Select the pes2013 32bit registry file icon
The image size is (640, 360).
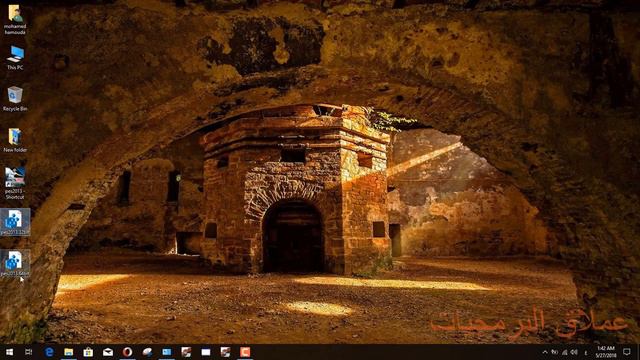point(15,222)
